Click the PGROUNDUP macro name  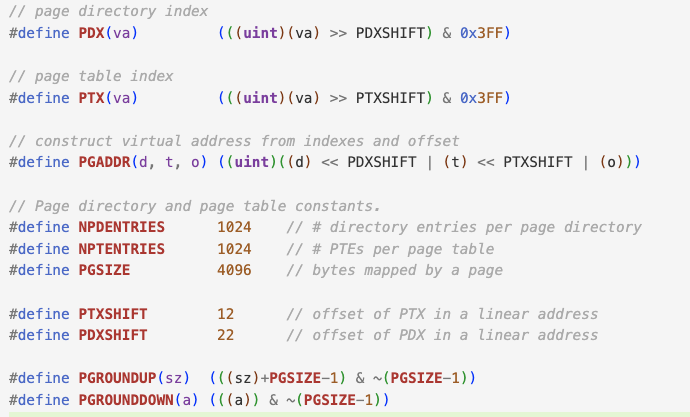pyautogui.click(x=117, y=378)
